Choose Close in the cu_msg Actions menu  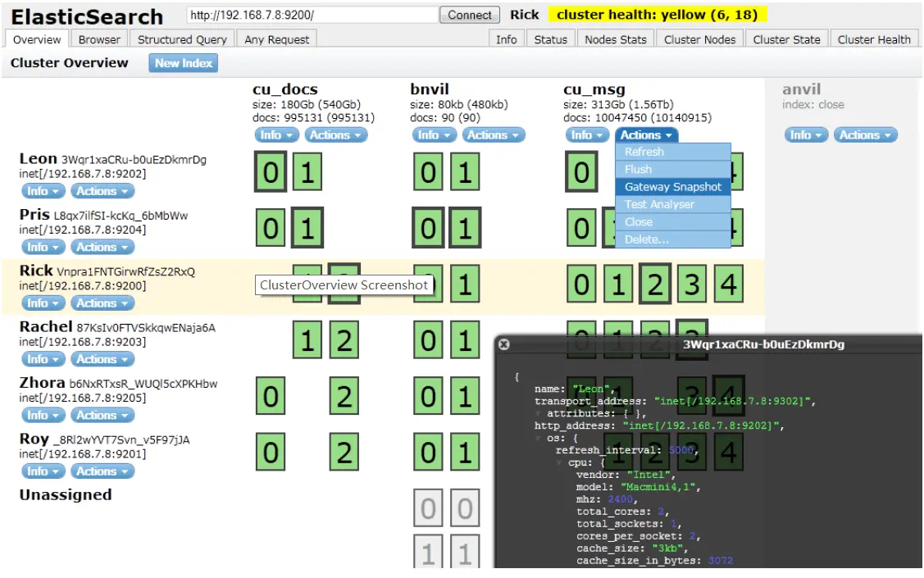673,222
